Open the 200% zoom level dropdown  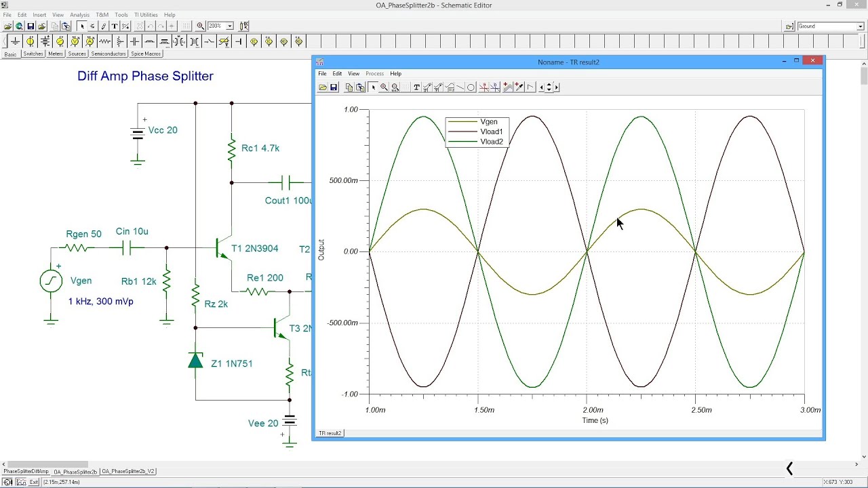pyautogui.click(x=230, y=26)
